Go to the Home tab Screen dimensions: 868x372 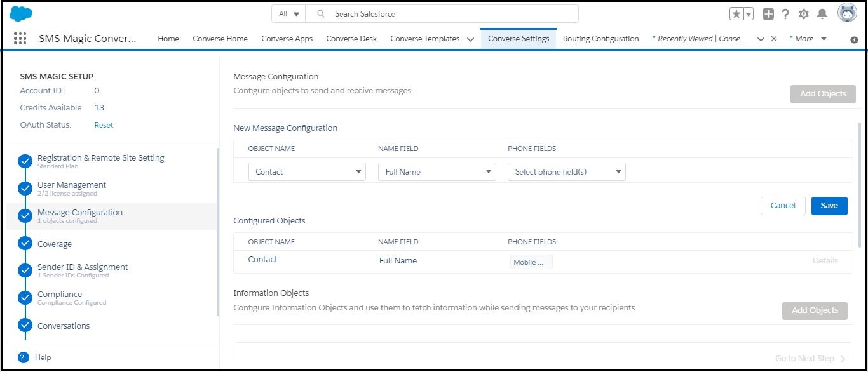click(x=168, y=39)
